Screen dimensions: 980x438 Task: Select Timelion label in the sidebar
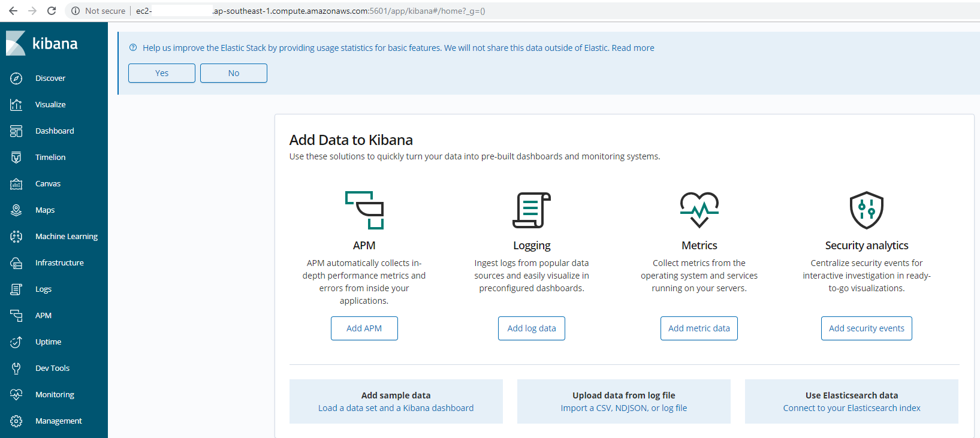(50, 158)
